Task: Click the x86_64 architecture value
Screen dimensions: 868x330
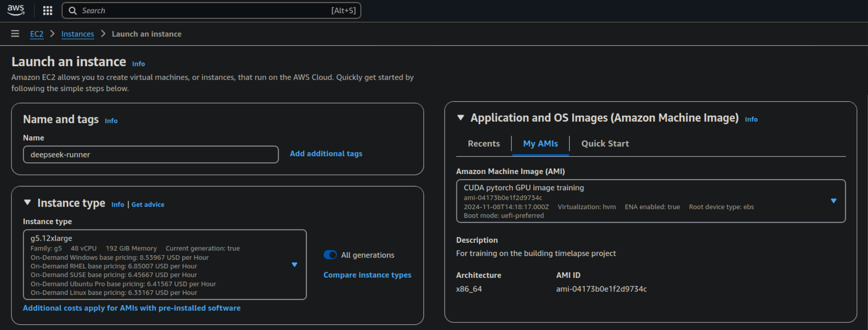Action: tap(469, 289)
